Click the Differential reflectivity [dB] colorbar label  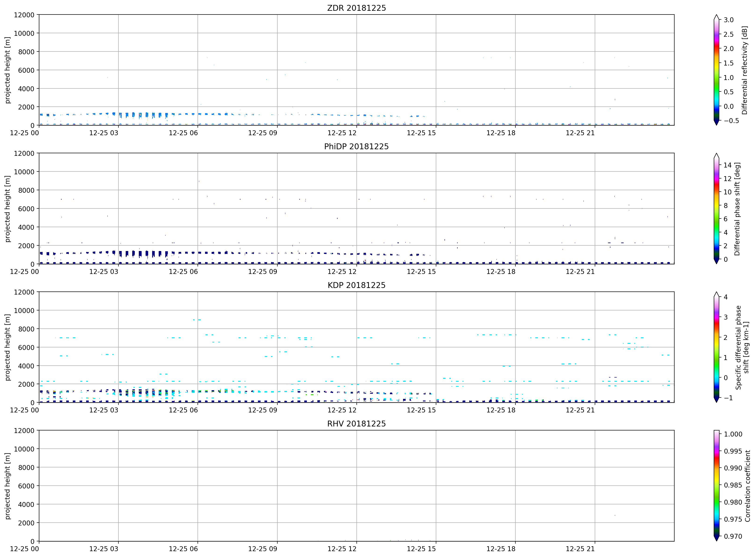(x=744, y=70)
